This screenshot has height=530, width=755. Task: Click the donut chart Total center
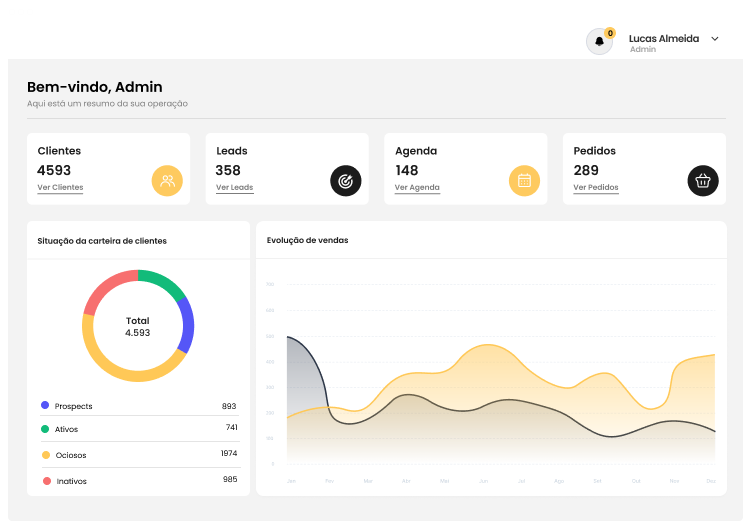[138, 326]
